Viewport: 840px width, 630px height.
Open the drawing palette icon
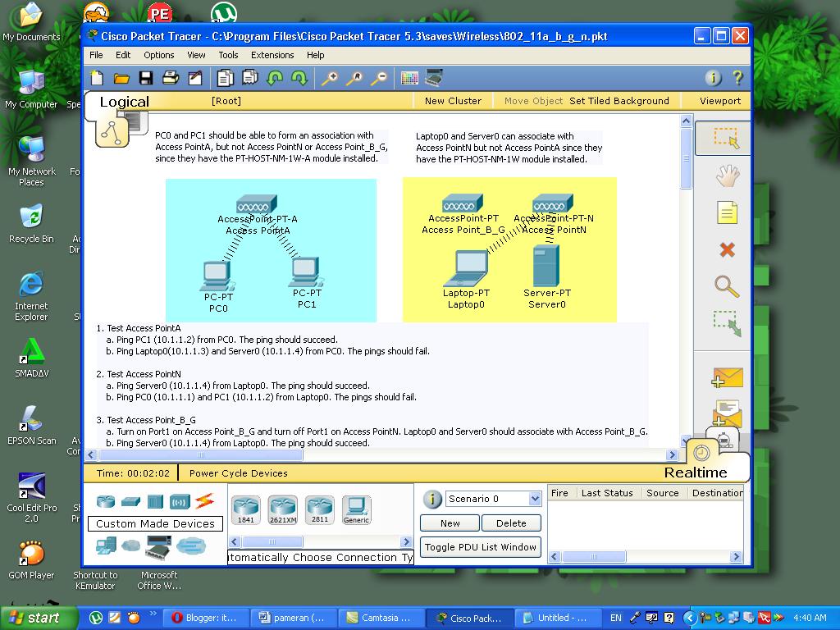[x=409, y=78]
